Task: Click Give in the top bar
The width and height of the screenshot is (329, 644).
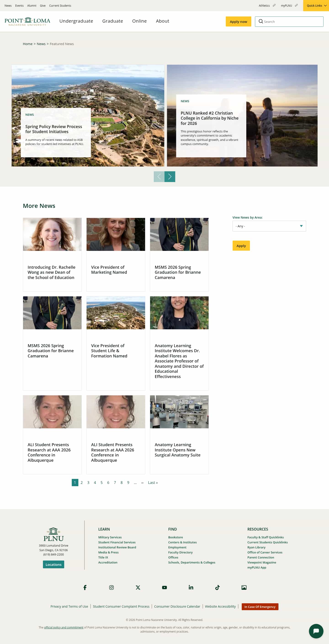Action: coord(43,5)
